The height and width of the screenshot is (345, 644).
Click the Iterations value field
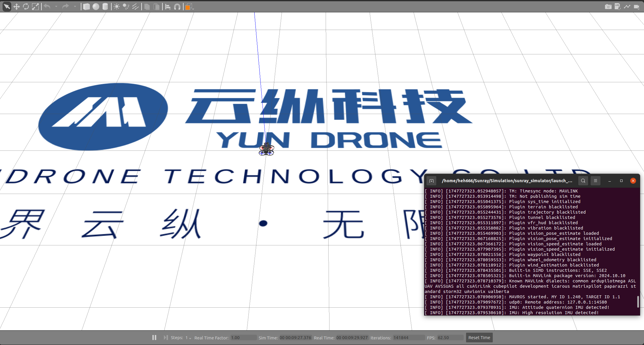pos(409,338)
